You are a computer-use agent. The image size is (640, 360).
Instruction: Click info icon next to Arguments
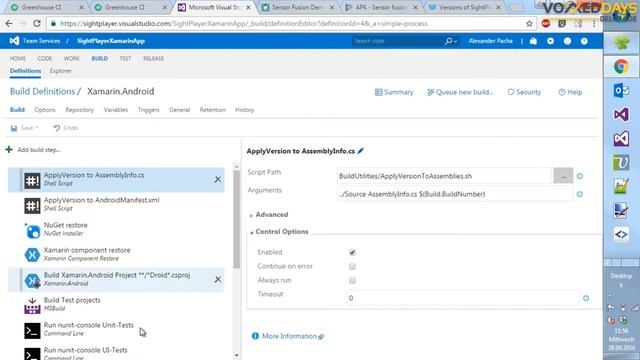click(x=580, y=194)
